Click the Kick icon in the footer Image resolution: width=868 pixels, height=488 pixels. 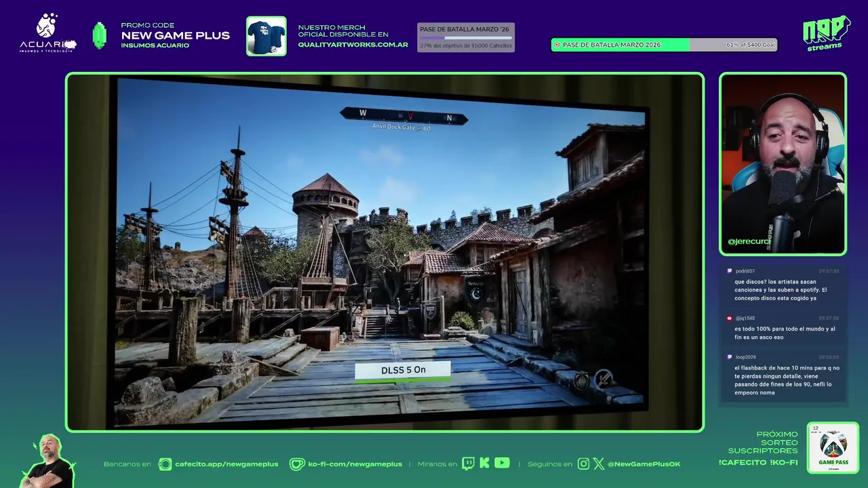484,464
